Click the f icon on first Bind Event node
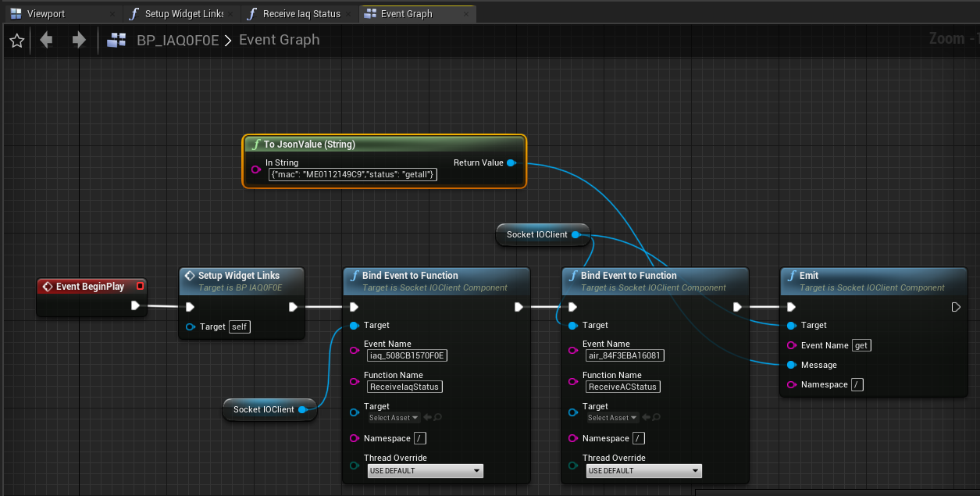This screenshot has height=496, width=980. pyautogui.click(x=353, y=274)
